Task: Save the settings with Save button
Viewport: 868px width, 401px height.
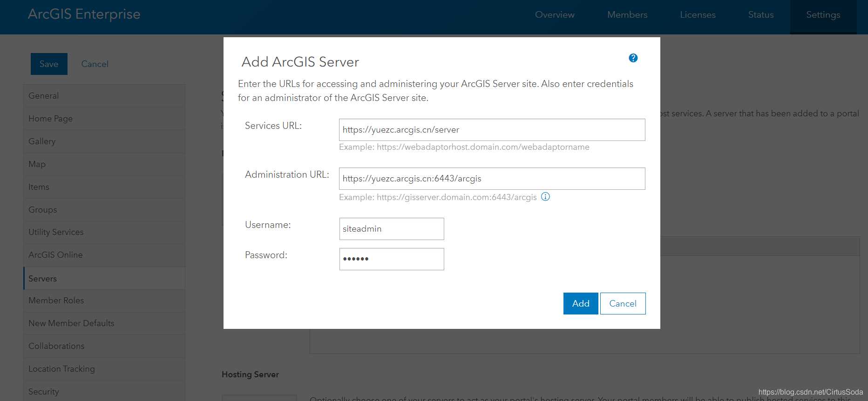Action: point(49,64)
